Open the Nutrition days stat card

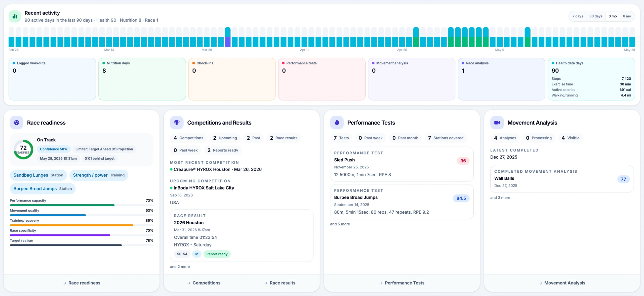142,79
